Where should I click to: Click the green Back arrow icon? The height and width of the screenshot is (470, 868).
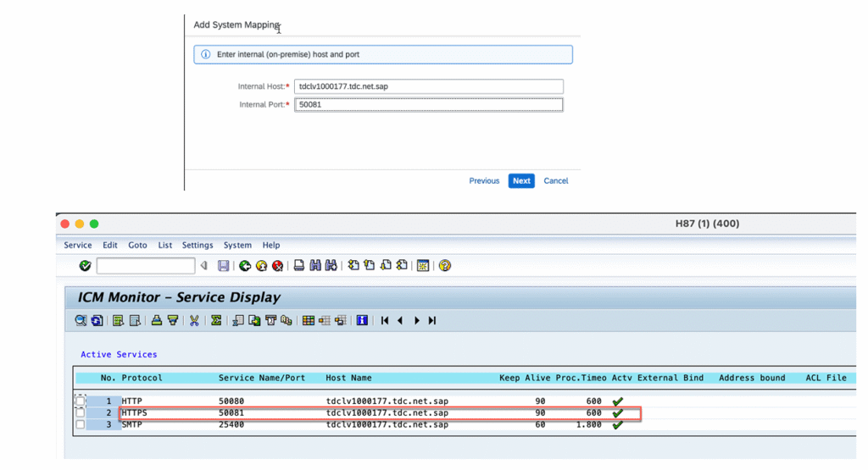pos(245,266)
